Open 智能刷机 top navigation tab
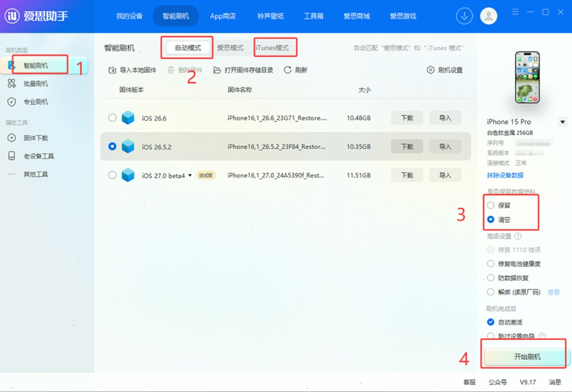 tap(175, 16)
